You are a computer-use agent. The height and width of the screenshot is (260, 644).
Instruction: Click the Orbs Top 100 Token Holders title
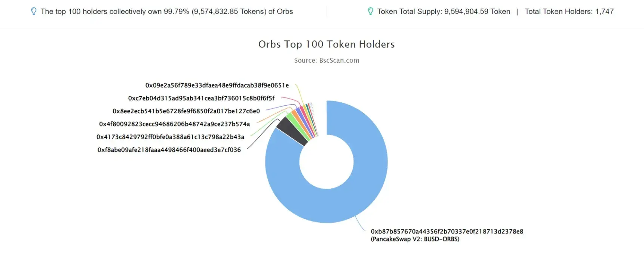(326, 44)
